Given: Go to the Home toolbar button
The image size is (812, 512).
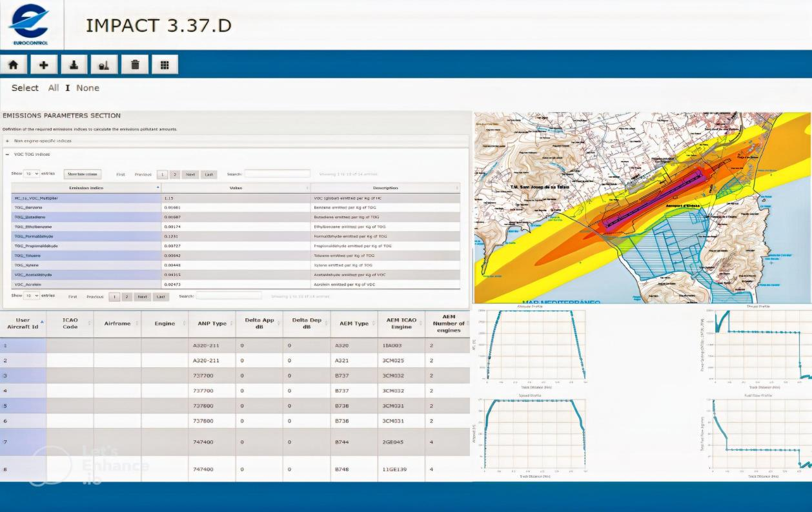Looking at the screenshot, I should [x=14, y=65].
